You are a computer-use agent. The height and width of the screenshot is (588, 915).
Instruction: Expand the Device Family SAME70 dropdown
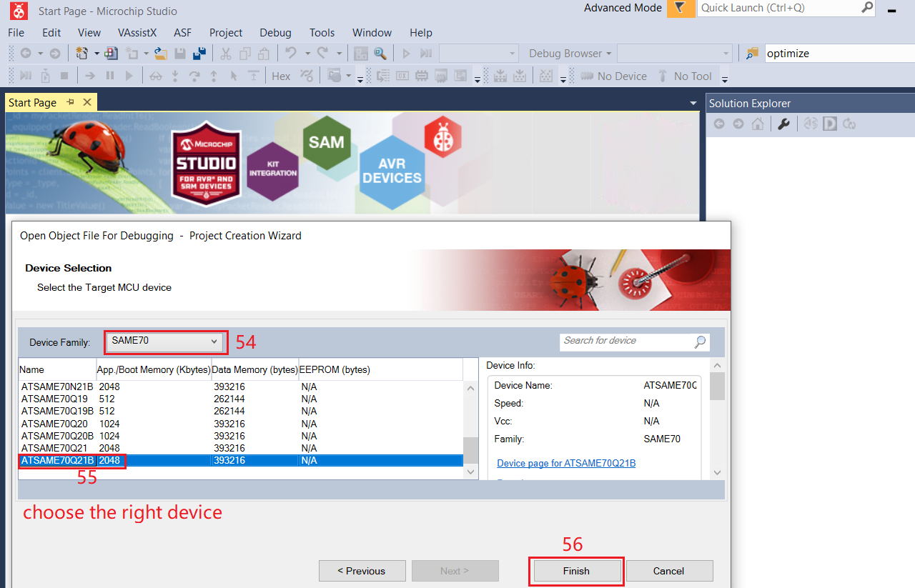[x=166, y=342]
